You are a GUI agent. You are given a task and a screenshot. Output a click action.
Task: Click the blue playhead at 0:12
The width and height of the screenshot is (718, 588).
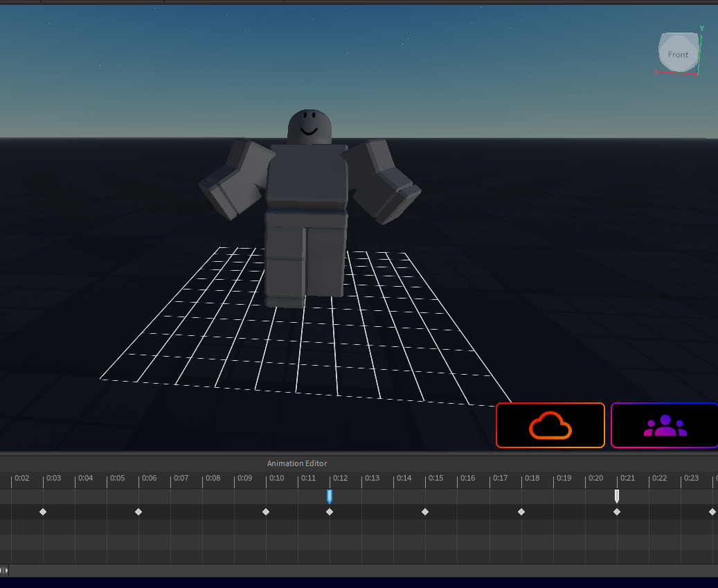(x=330, y=495)
